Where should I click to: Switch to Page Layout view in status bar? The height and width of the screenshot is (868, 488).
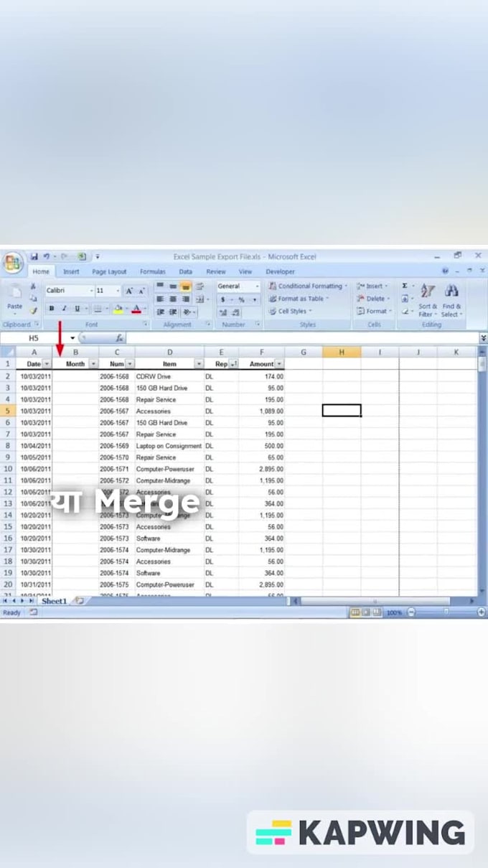pyautogui.click(x=365, y=612)
